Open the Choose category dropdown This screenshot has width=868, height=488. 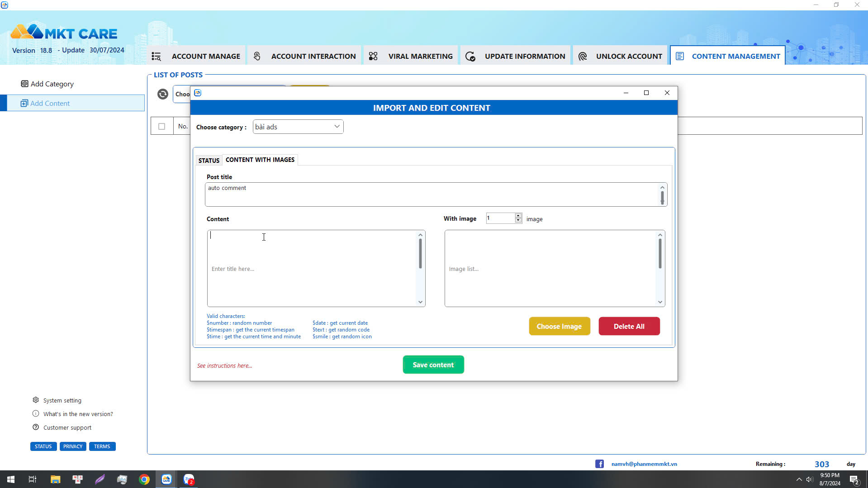point(298,127)
